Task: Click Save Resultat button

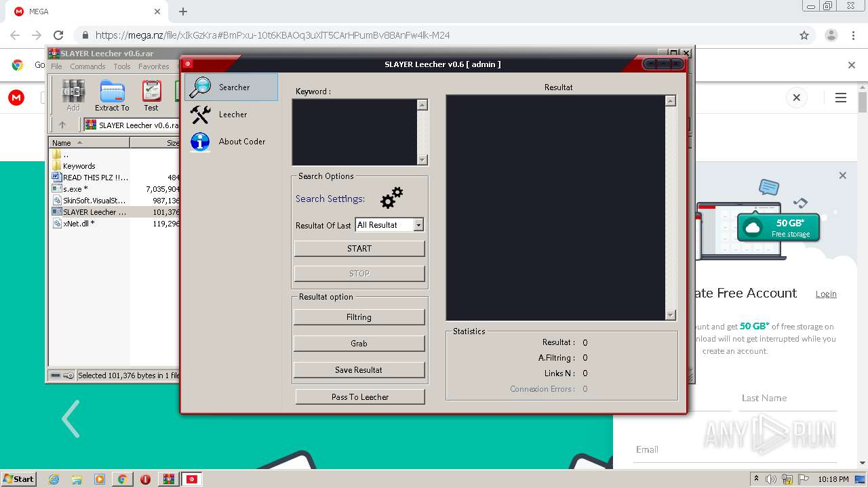Action: [x=359, y=370]
